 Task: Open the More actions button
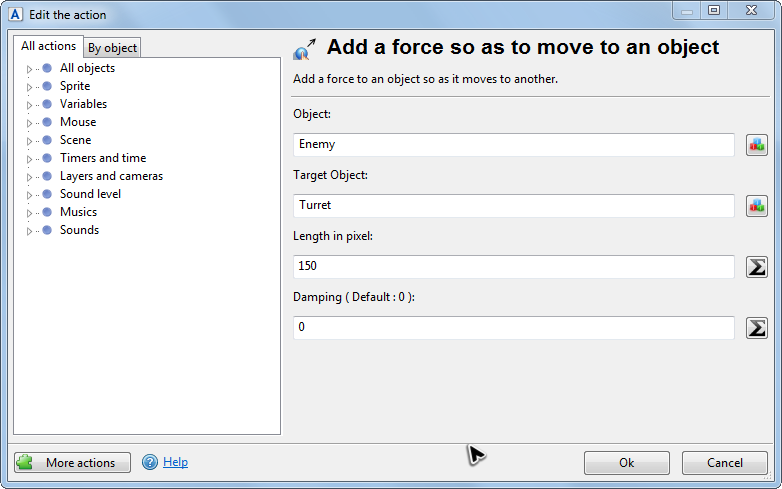[x=72, y=463]
